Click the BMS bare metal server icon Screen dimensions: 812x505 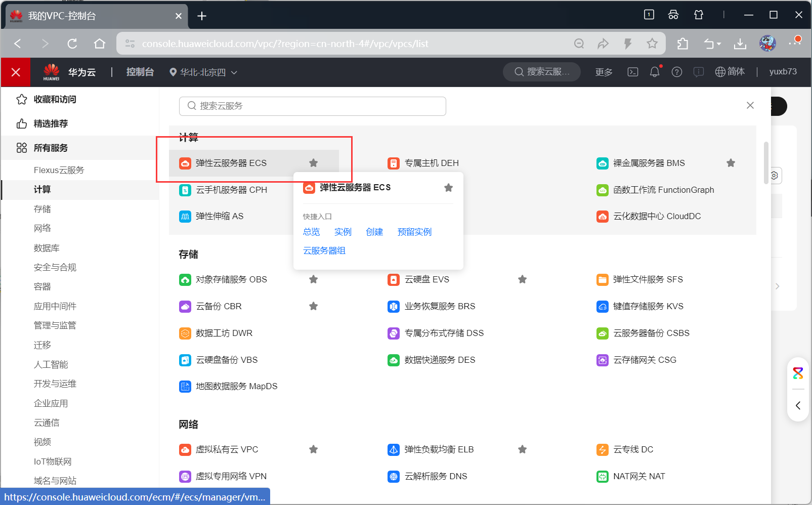click(603, 163)
